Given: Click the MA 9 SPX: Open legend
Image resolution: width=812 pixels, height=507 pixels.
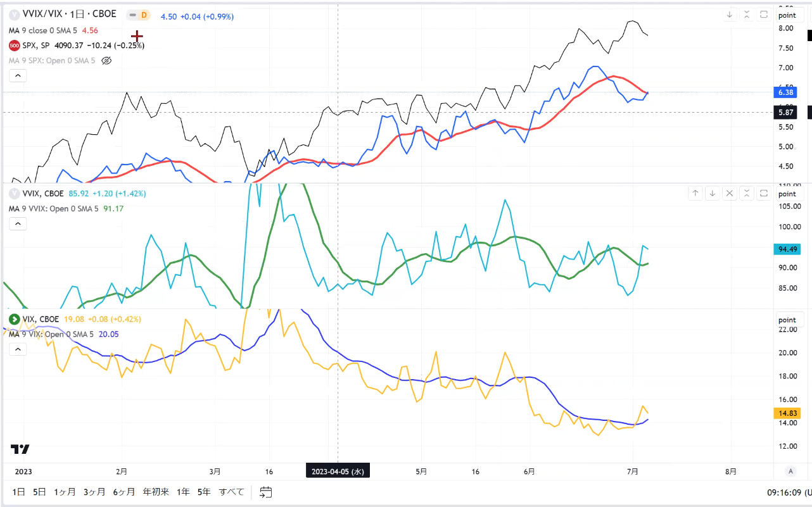Looking at the screenshot, I should point(52,61).
